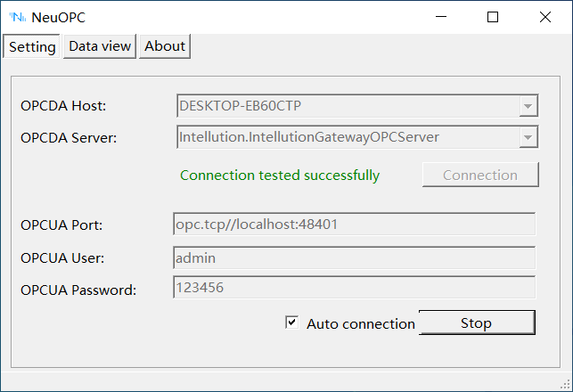Minimize the NeuOPC window
The height and width of the screenshot is (392, 573).
tap(440, 17)
